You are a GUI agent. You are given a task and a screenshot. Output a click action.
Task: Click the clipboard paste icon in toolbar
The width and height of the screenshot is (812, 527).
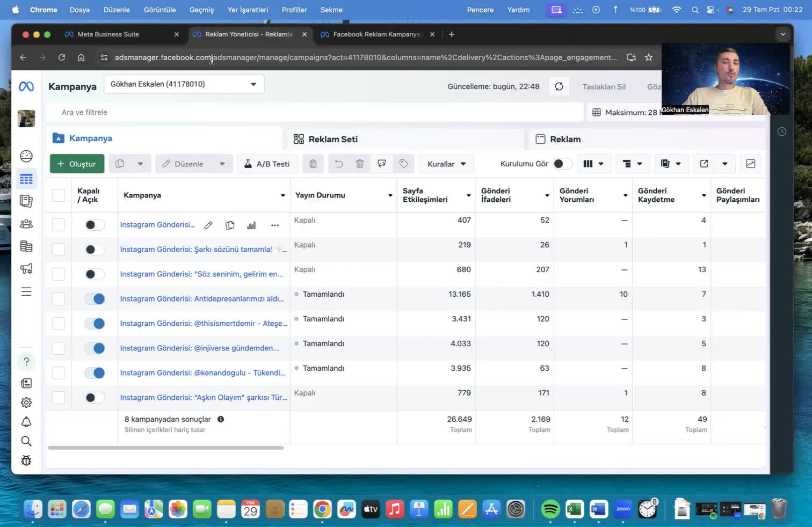click(x=313, y=164)
